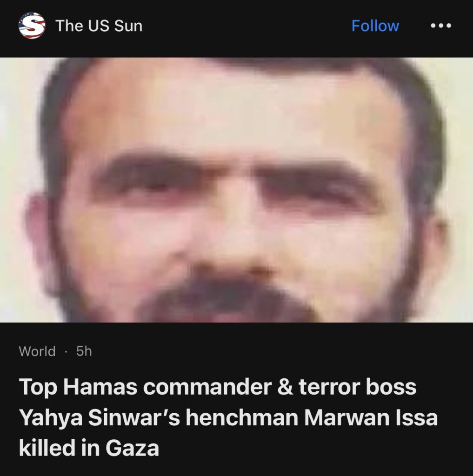This screenshot has height=476, width=473.
Task: Open the blurred portrait article image
Action: pyautogui.click(x=236, y=190)
